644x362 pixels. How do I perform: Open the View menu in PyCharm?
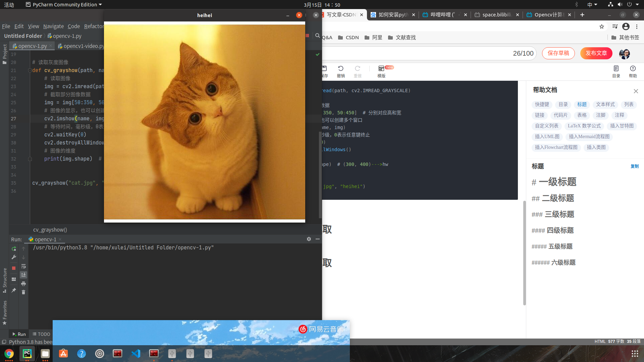[x=33, y=26]
